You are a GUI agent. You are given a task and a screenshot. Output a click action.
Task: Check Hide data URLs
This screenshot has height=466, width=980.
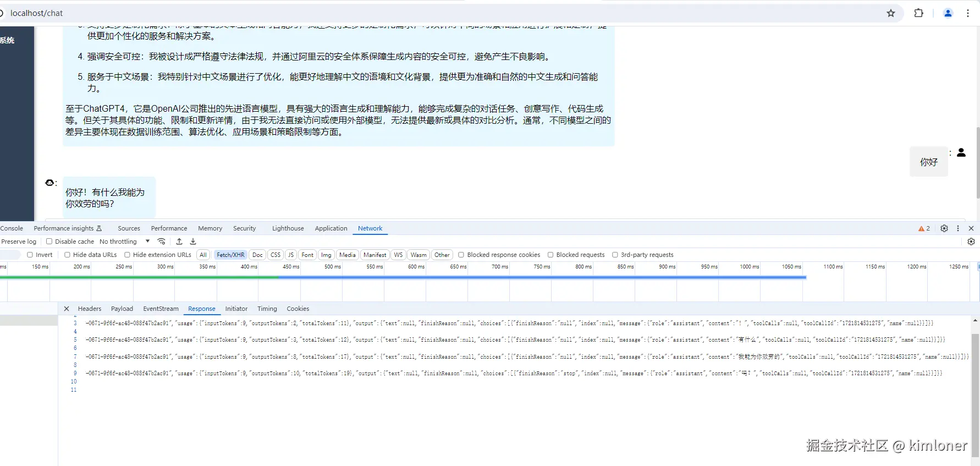pos(67,255)
